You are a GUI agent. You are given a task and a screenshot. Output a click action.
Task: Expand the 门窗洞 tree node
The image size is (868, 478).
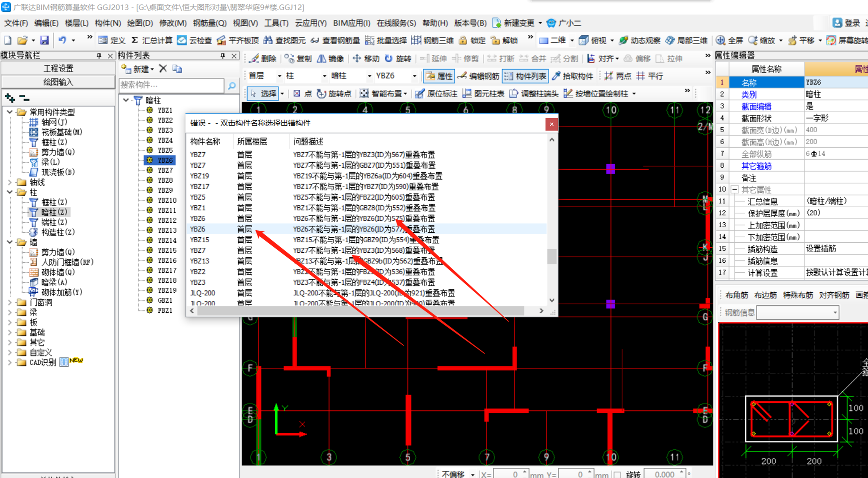coord(9,302)
